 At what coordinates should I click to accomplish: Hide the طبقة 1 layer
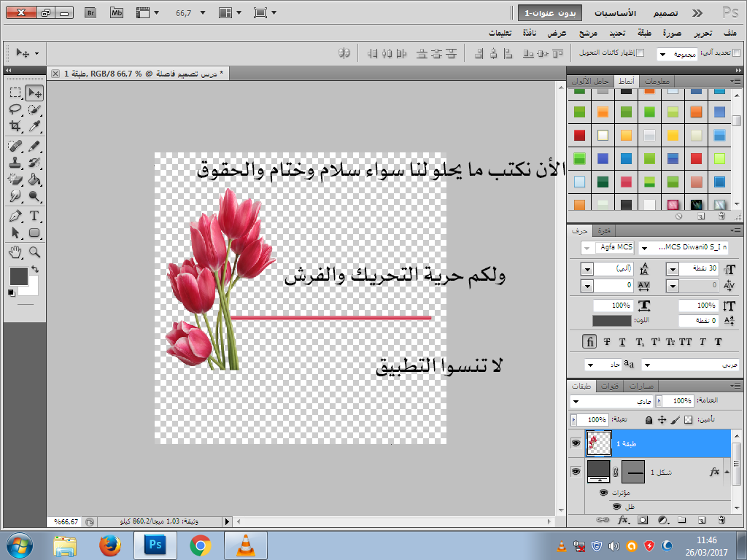coord(576,443)
